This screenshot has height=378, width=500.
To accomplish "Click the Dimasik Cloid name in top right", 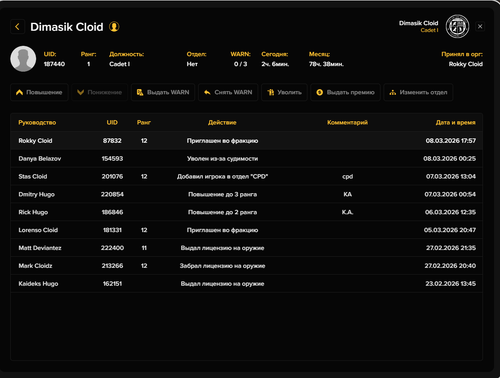I will tap(419, 23).
